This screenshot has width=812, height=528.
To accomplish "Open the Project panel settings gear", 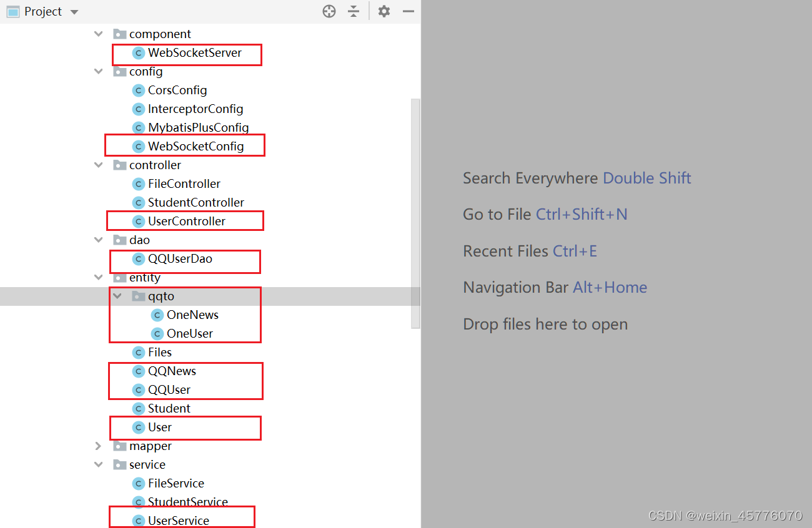I will (384, 11).
